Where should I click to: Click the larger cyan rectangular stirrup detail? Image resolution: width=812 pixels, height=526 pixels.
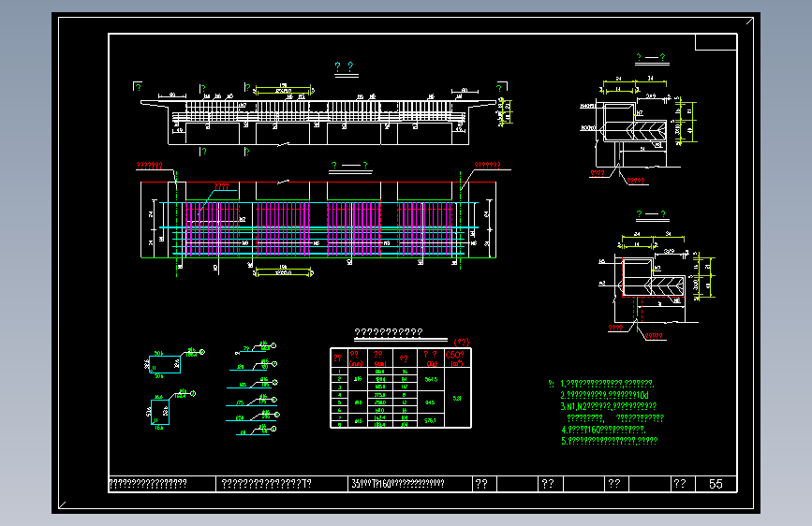(x=165, y=364)
